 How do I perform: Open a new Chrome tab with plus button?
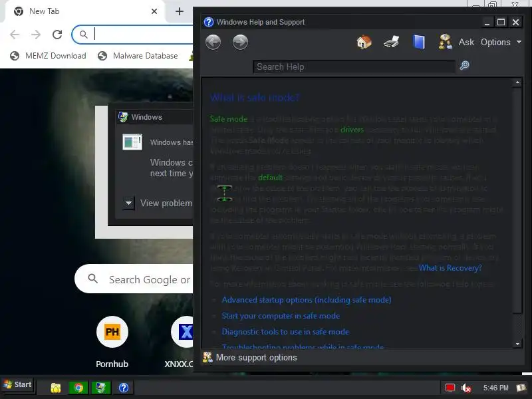click(x=180, y=11)
